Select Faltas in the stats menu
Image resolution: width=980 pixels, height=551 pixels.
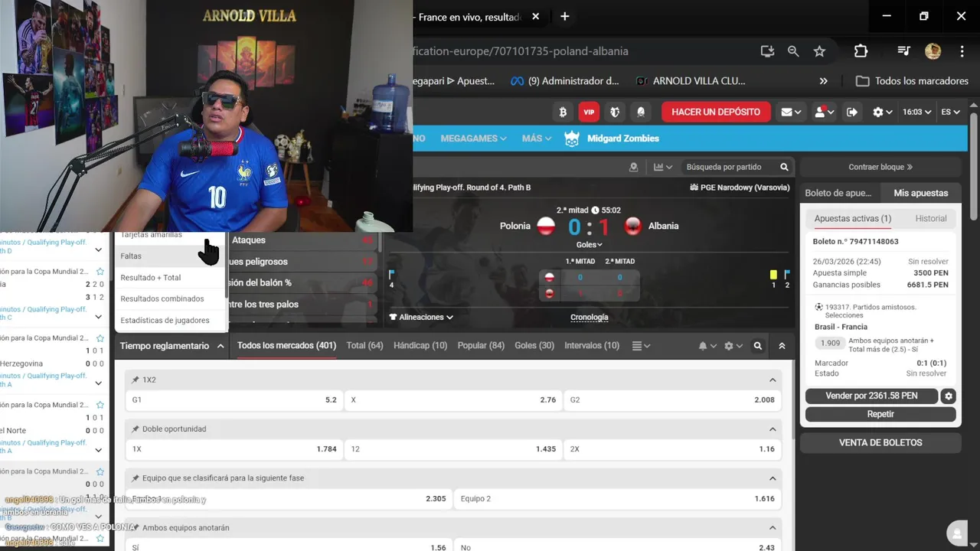pos(171,256)
